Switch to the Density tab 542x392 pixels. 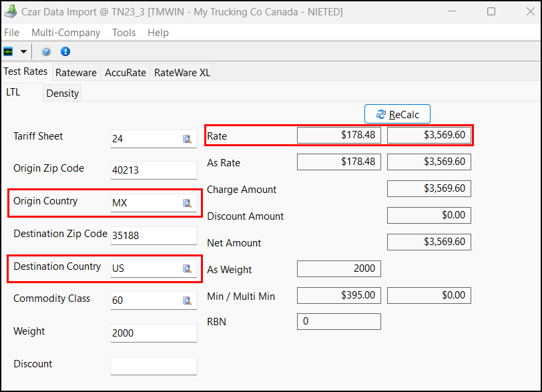coord(62,93)
